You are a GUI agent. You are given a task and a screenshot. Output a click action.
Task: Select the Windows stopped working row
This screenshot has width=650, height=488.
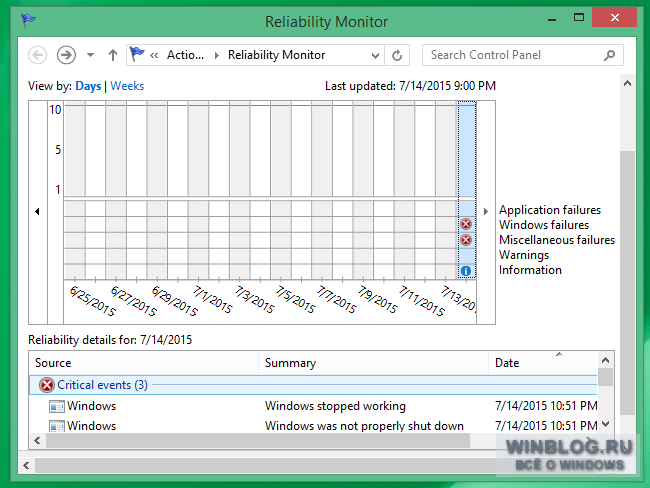[x=313, y=406]
